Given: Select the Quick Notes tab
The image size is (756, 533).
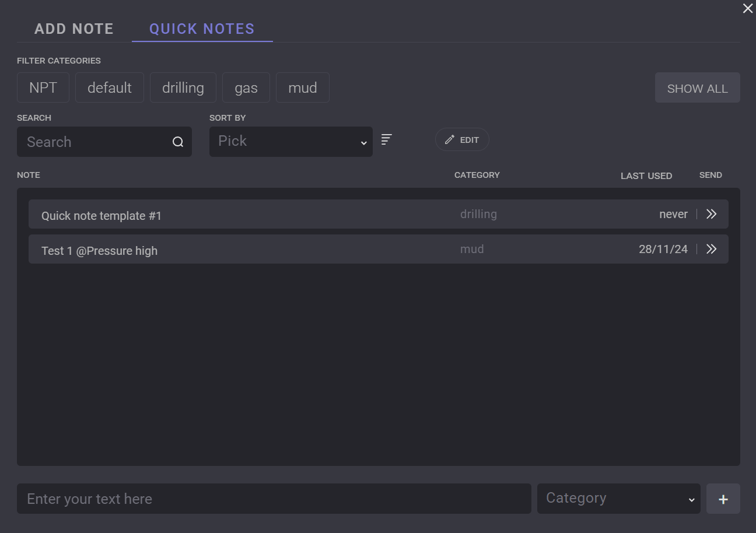Looking at the screenshot, I should pyautogui.click(x=202, y=29).
